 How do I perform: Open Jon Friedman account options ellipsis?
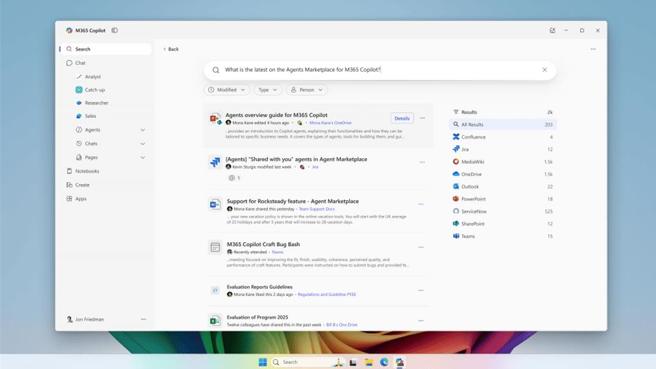143,319
